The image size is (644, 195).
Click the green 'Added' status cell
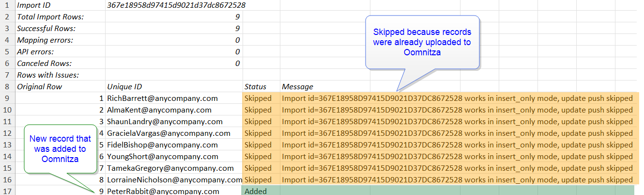tap(256, 191)
